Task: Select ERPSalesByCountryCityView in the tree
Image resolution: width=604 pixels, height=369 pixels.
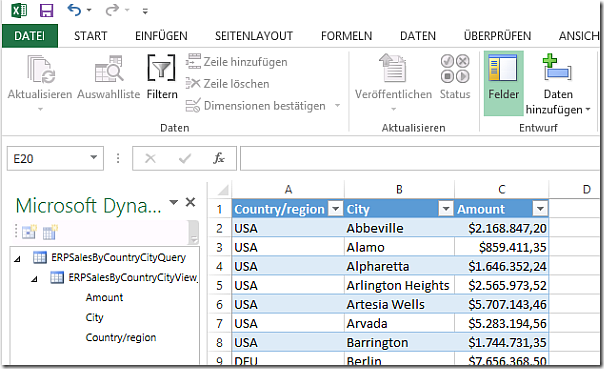Action: [x=133, y=277]
